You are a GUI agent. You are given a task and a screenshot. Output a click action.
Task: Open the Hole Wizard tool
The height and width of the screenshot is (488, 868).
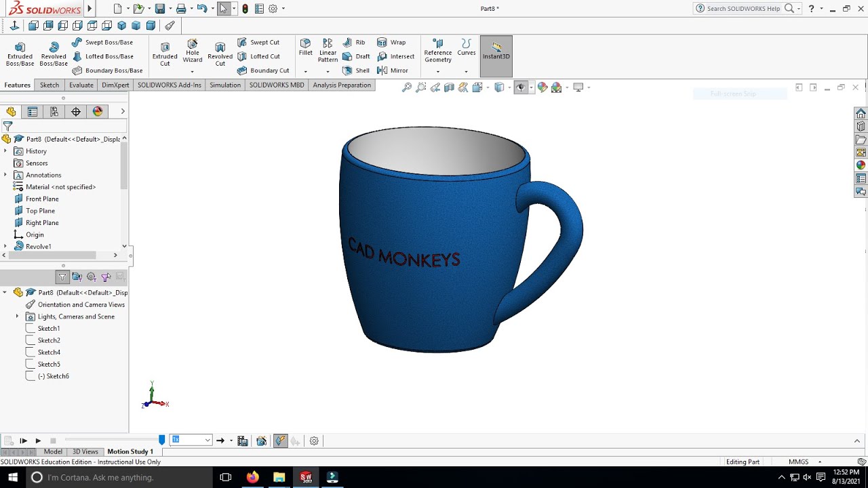pos(193,52)
